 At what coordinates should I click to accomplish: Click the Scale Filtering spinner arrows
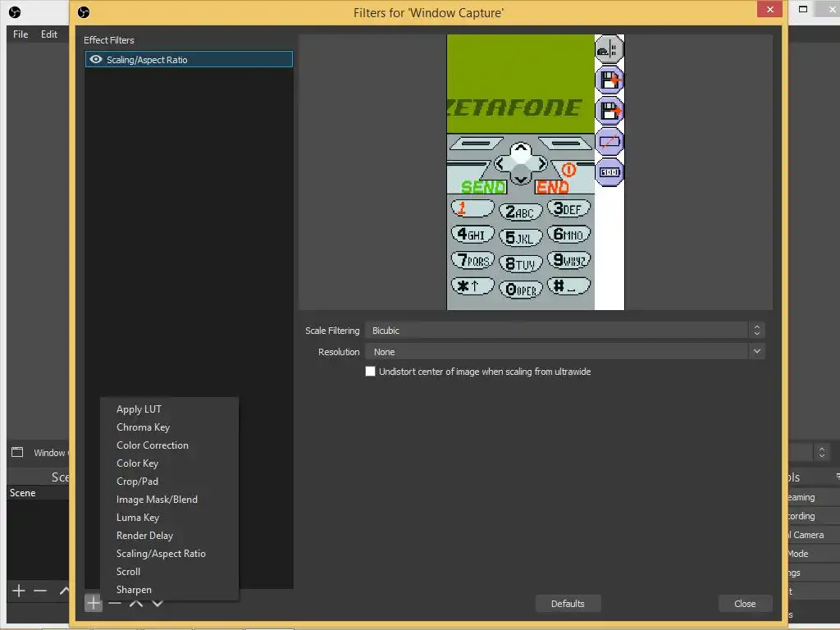(757, 331)
